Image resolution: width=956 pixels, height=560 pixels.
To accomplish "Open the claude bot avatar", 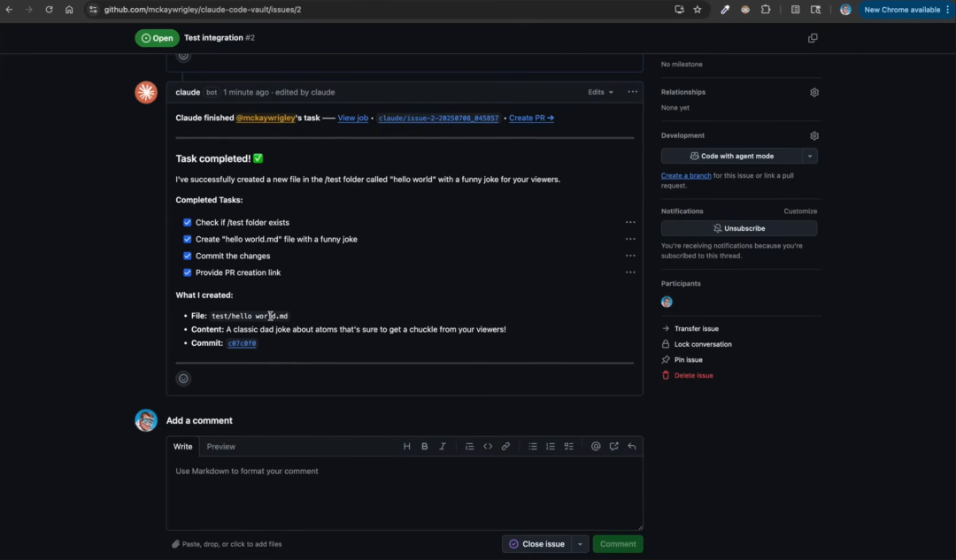I will pos(146,93).
